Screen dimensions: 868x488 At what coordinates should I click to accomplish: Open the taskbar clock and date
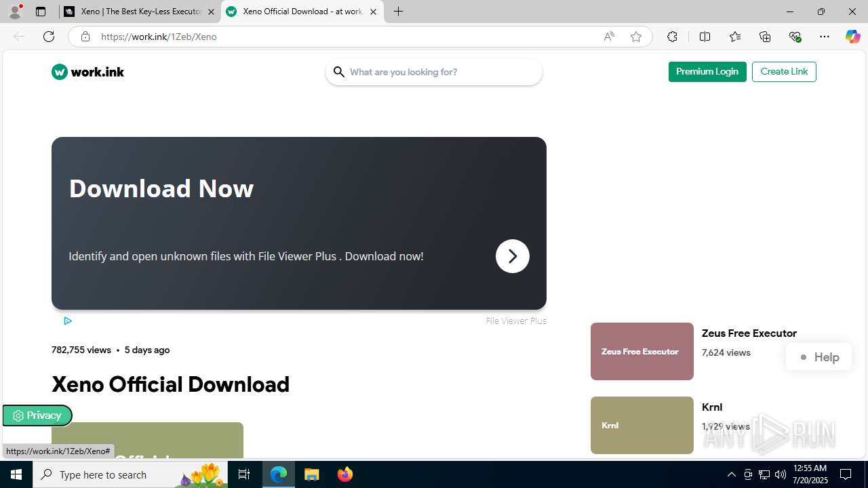point(810,474)
